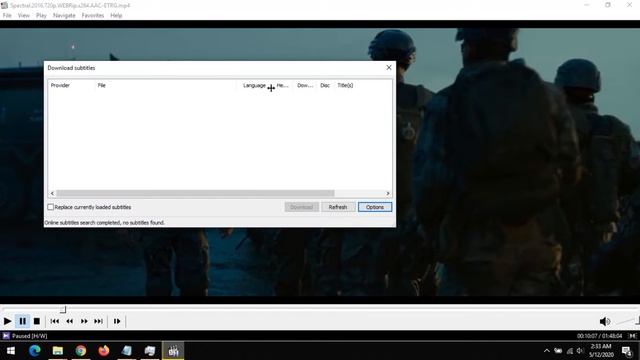Click the subtitle list's left scroll arrow
Viewport: 640px width, 360px height.
(x=52, y=193)
